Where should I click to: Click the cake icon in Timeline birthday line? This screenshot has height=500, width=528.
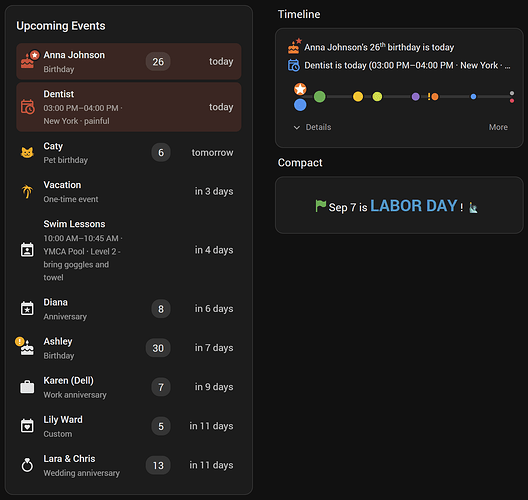(294, 47)
